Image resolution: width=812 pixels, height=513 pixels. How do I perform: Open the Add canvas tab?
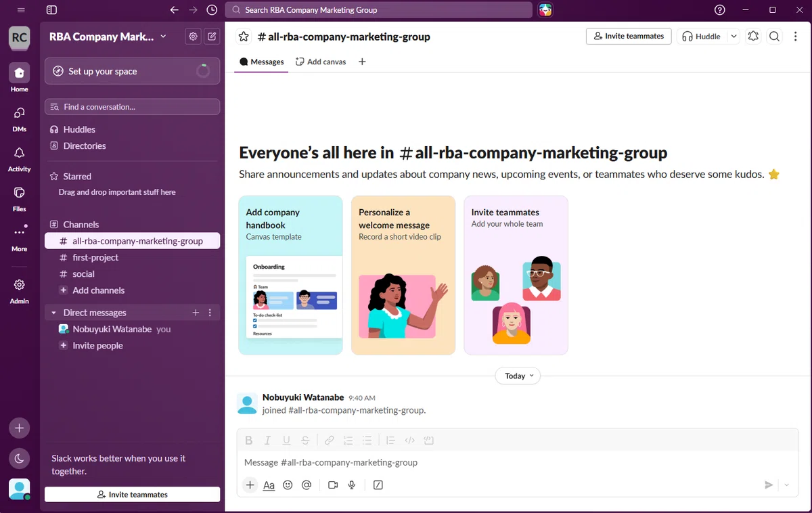coord(321,62)
